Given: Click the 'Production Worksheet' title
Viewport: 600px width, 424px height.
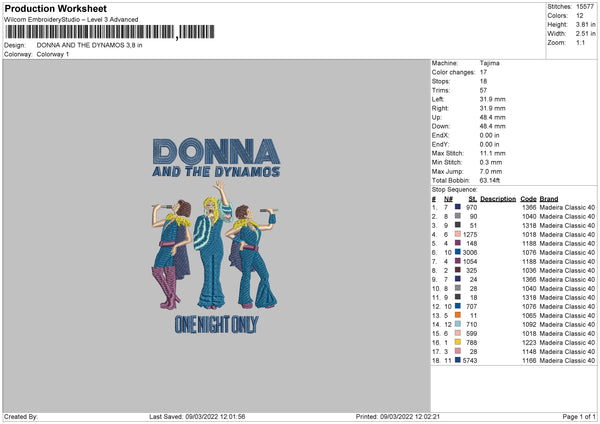Looking at the screenshot, I should (55, 8).
